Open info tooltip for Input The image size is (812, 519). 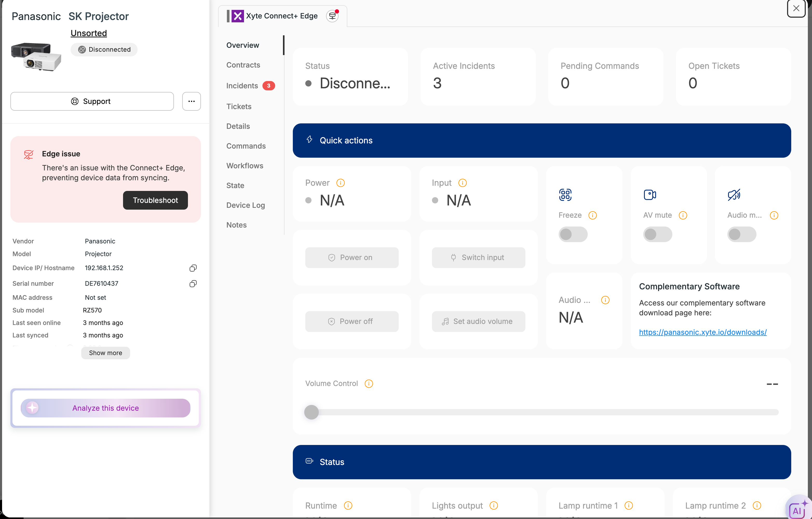coord(462,183)
